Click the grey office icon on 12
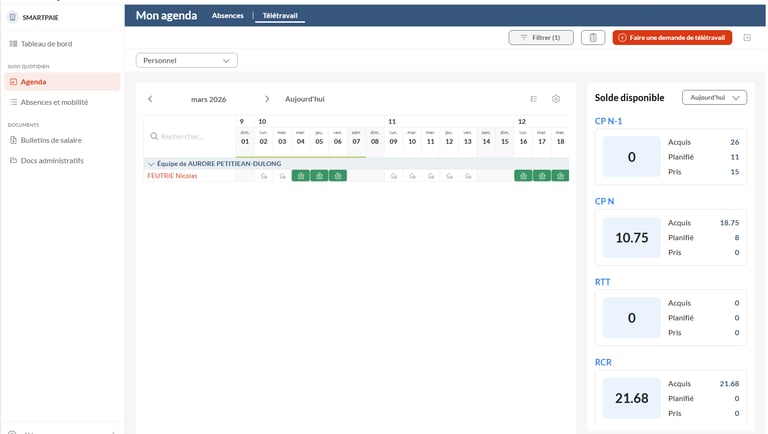The image size is (768, 434). [449, 176]
